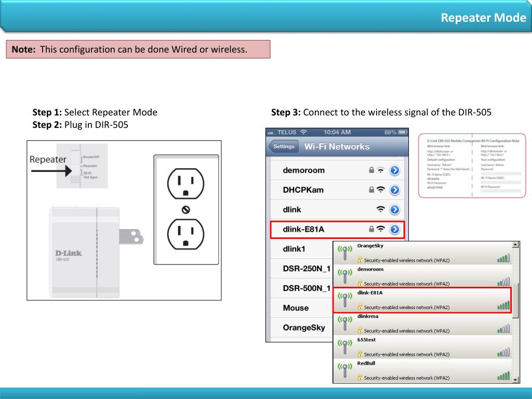Join dlink-E81A in iPhone Wi-Fi list
The image size is (532, 399).
(x=338, y=230)
